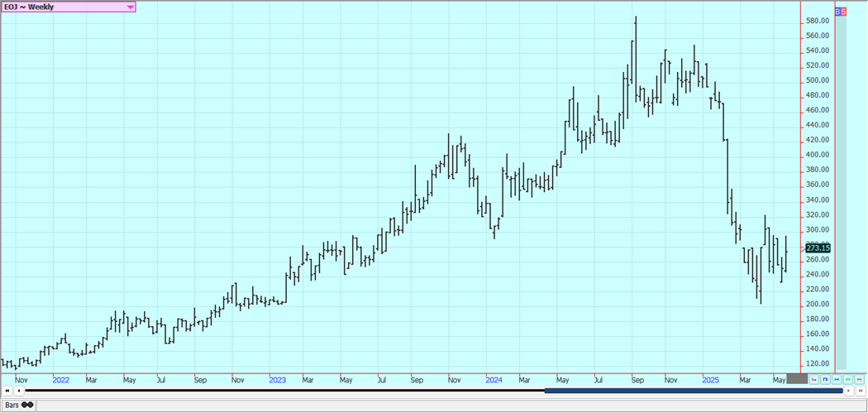Click the Bars chart type button
Image resolution: width=868 pixels, height=413 pixels.
click(19, 405)
